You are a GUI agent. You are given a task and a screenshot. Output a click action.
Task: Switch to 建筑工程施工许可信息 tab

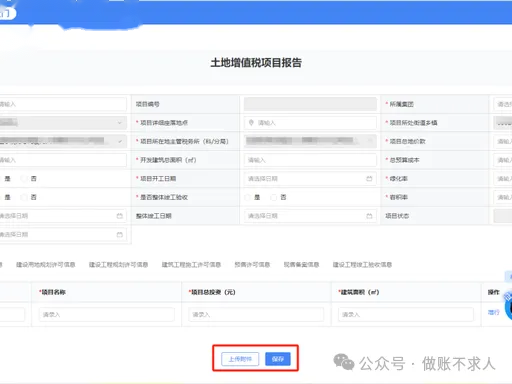coord(191,265)
